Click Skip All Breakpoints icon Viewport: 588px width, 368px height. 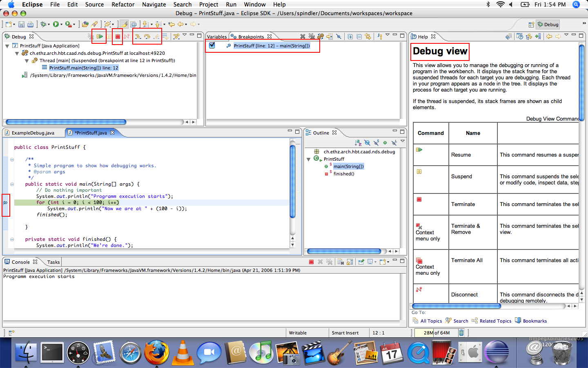coord(339,36)
